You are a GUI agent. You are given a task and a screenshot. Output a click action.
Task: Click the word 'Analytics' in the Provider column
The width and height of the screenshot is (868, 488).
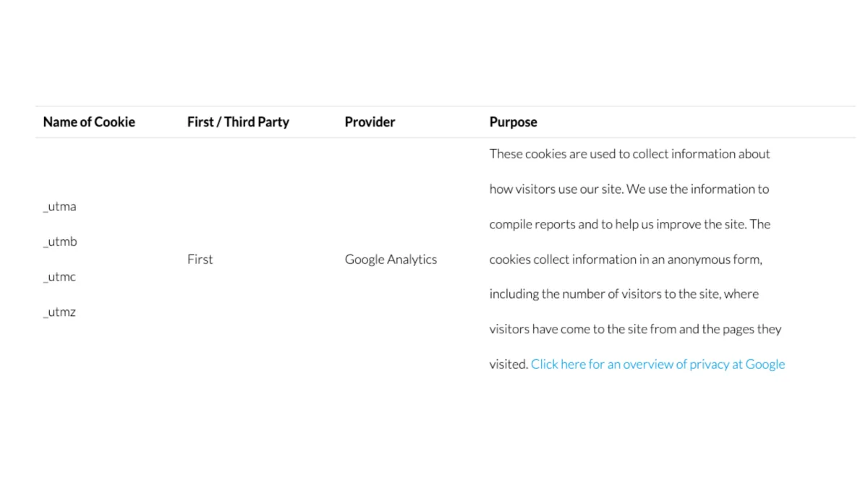pos(412,260)
